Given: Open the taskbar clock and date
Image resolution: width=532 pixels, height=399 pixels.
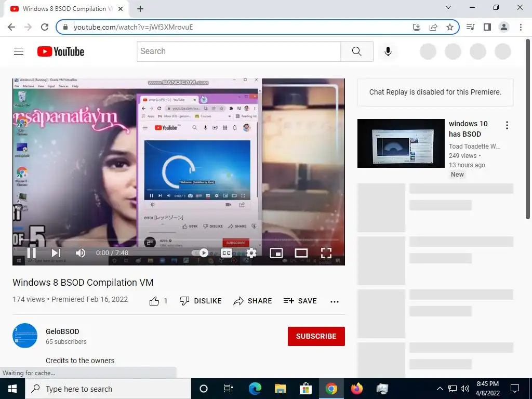Looking at the screenshot, I should click(x=487, y=389).
